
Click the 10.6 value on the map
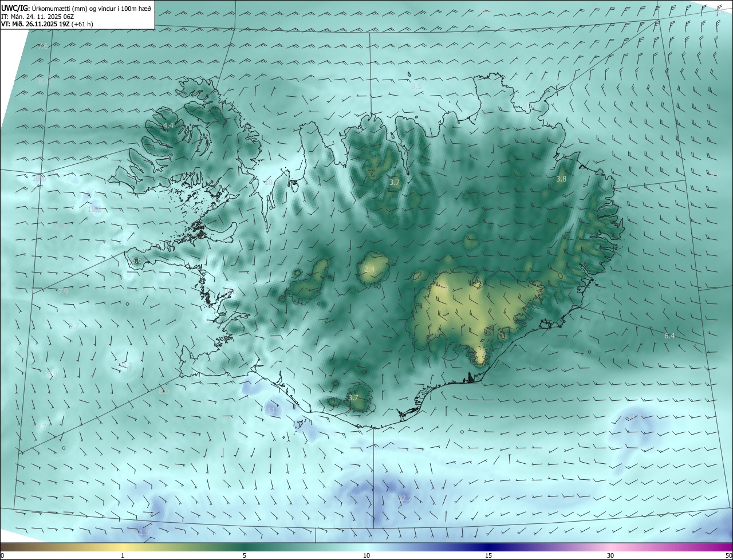coord(39,178)
